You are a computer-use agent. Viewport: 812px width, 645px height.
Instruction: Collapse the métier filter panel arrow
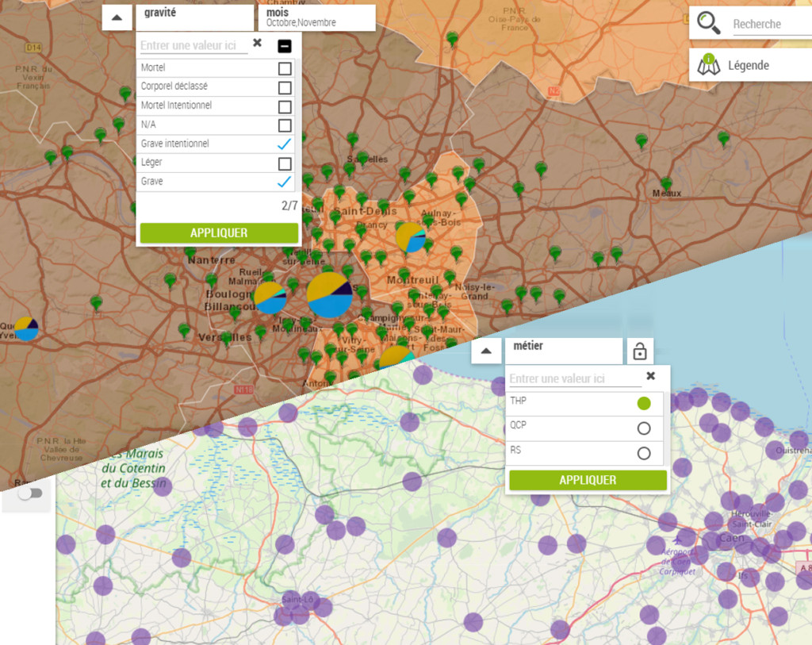tap(486, 351)
